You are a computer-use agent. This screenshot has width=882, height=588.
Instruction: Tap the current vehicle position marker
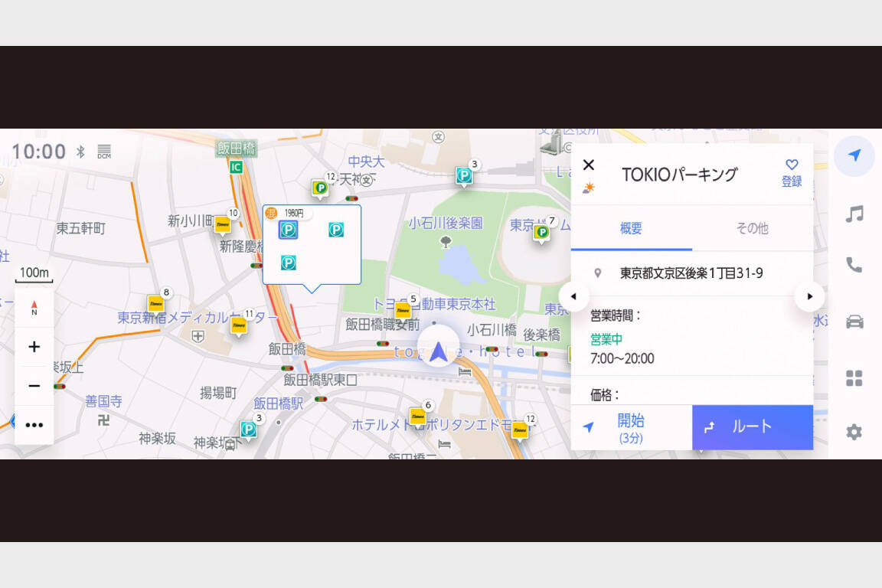tap(438, 351)
